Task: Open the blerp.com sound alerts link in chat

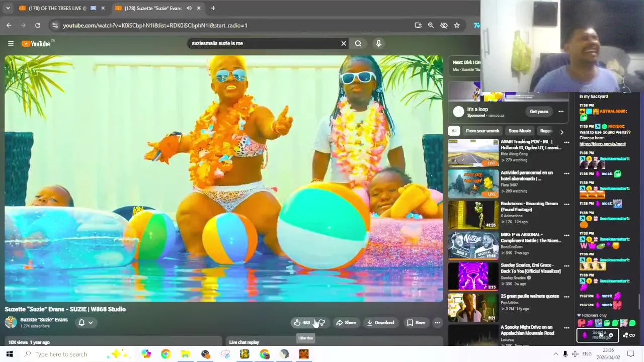Action: (603, 144)
